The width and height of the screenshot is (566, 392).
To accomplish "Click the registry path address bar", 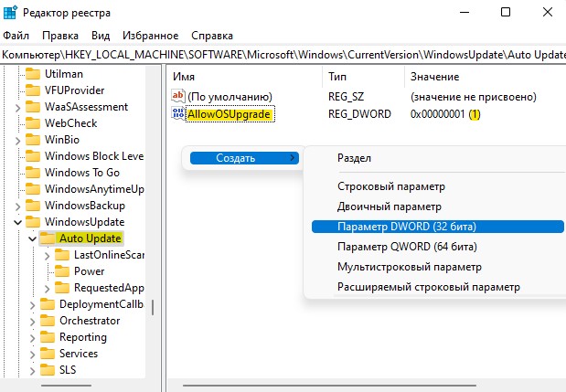I will [x=283, y=55].
